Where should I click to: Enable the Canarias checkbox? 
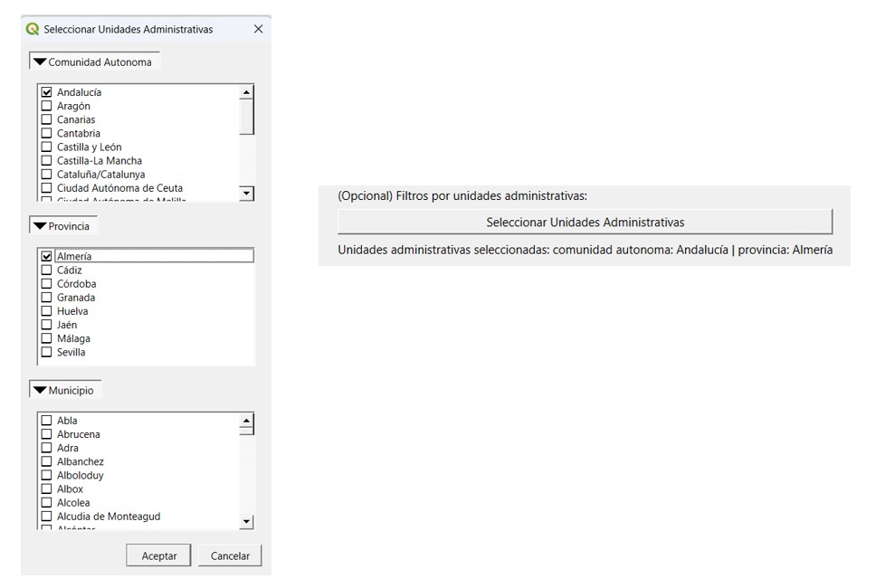(47, 119)
